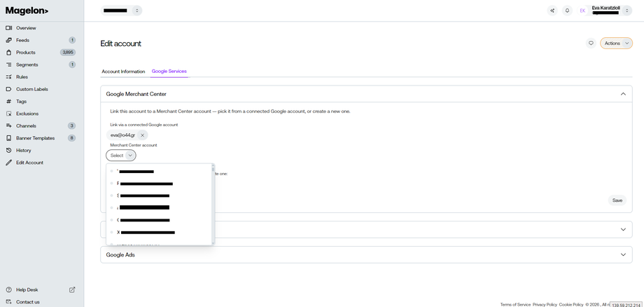This screenshot has height=307, width=644.
Task: Choose the radio option starting with C
Action: (112, 220)
